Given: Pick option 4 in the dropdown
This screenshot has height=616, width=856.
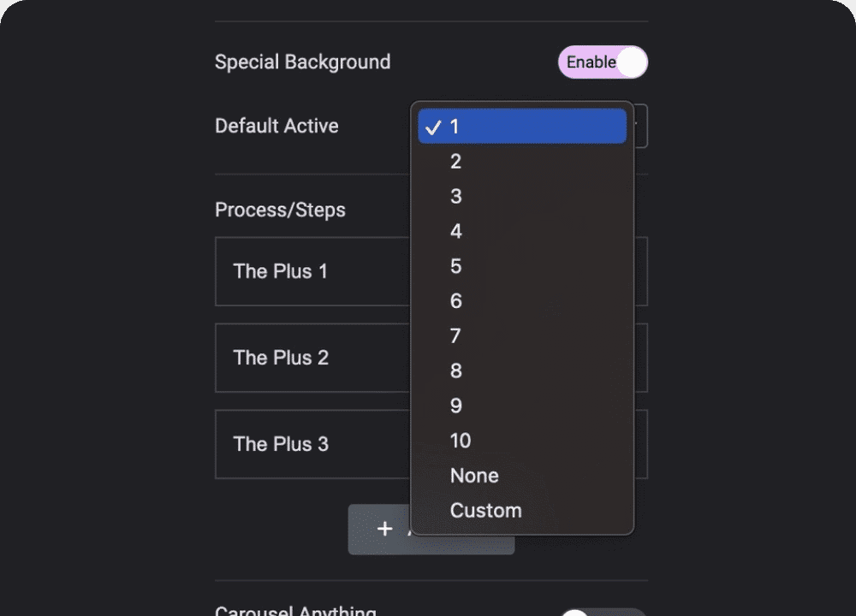Looking at the screenshot, I should coord(456,232).
